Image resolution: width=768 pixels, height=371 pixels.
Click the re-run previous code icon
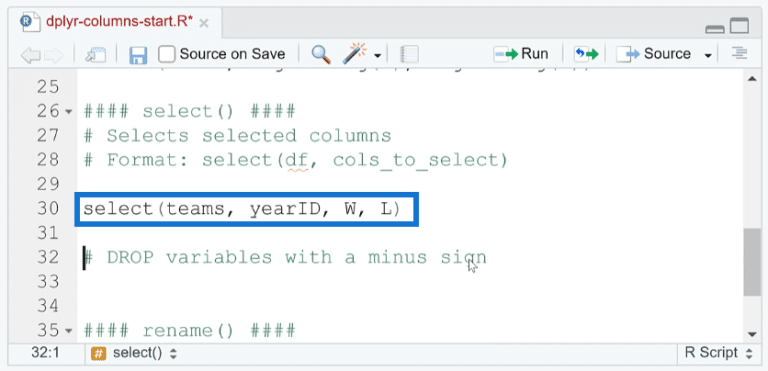pos(586,54)
